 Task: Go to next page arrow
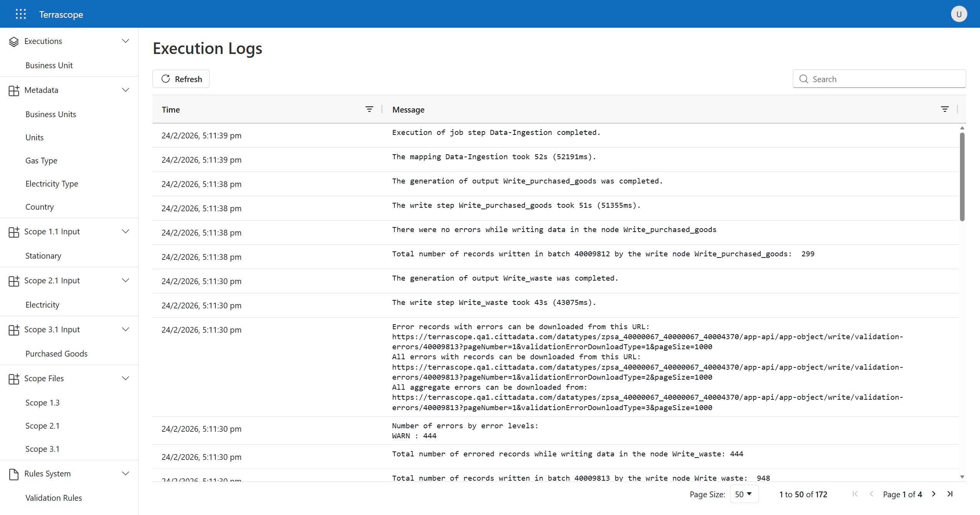click(x=934, y=494)
